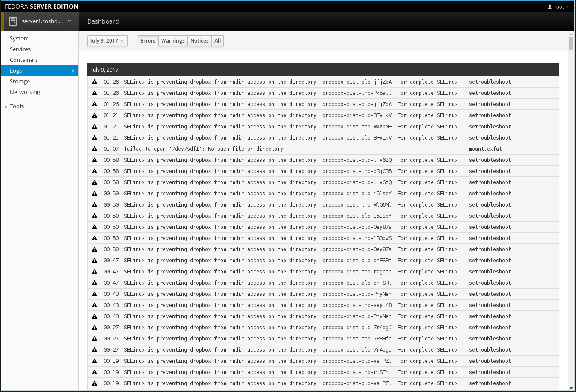Viewport: 576px width, 392px height.
Task: Show All log severities
Action: 218,41
